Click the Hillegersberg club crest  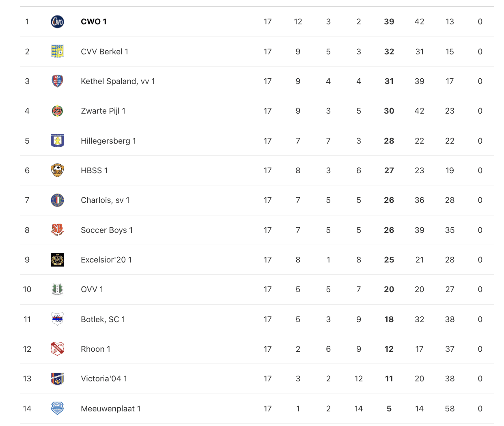(x=57, y=141)
